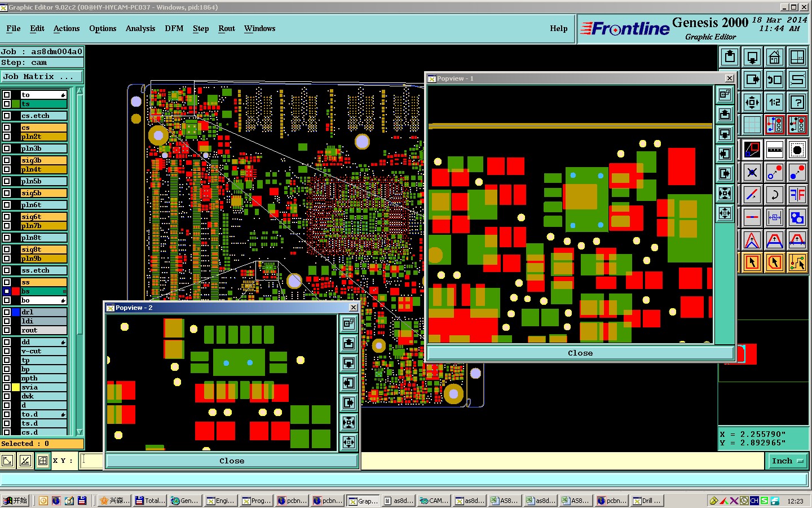Screen dimensions: 812x508
Task: Select the 1:2 zoom scale icon
Action: 775,102
